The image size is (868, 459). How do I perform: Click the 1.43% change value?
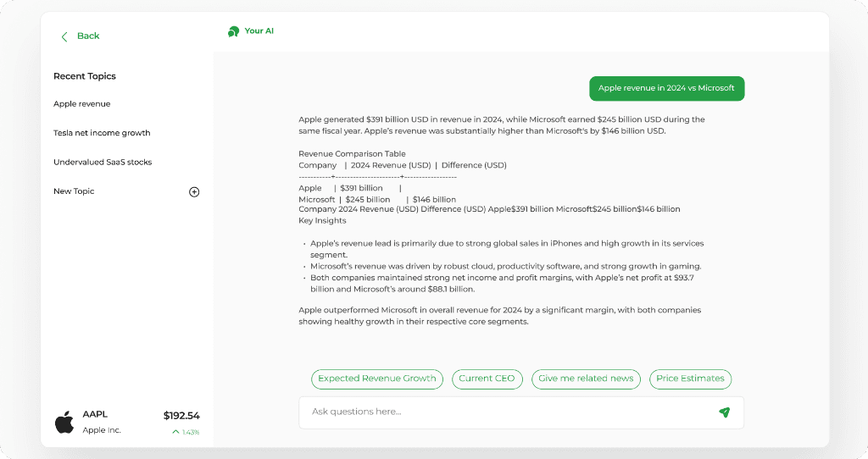[x=191, y=433]
